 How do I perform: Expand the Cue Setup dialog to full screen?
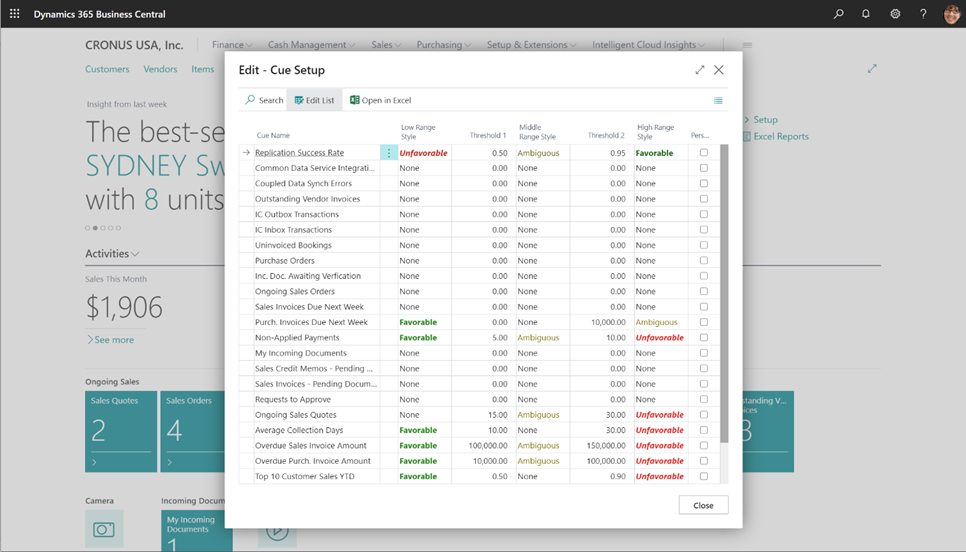[700, 70]
